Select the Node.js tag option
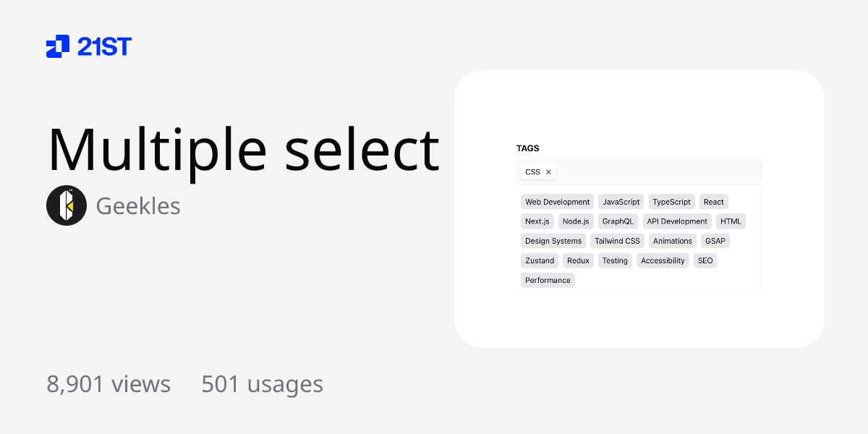868x434 pixels. point(576,221)
